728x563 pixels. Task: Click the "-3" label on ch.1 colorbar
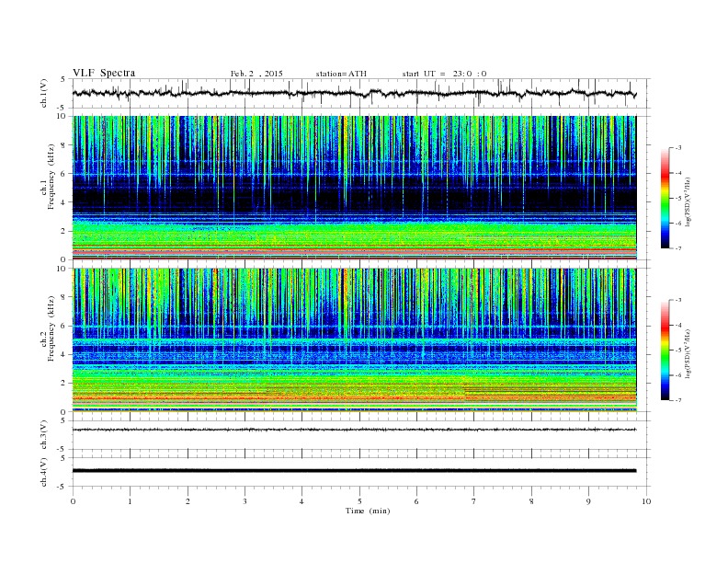pyautogui.click(x=678, y=148)
